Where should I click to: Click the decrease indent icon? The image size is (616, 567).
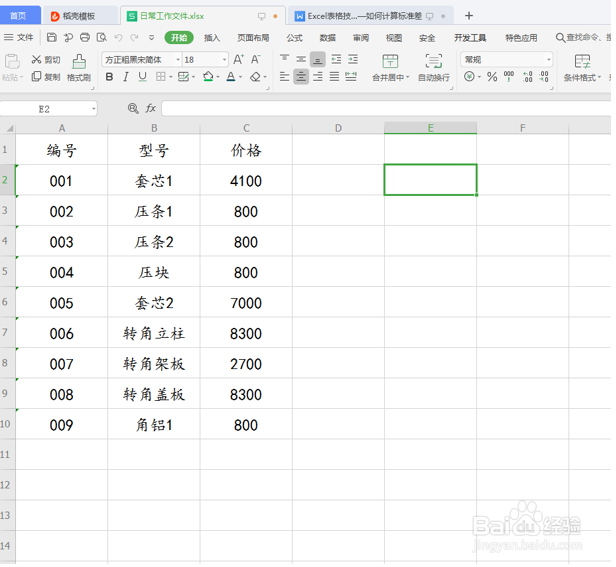[x=336, y=59]
